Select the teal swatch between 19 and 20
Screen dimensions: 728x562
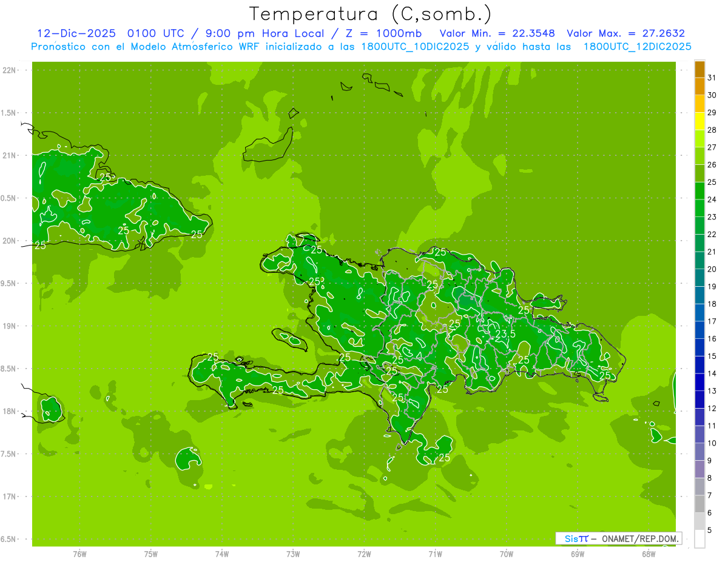699,278
